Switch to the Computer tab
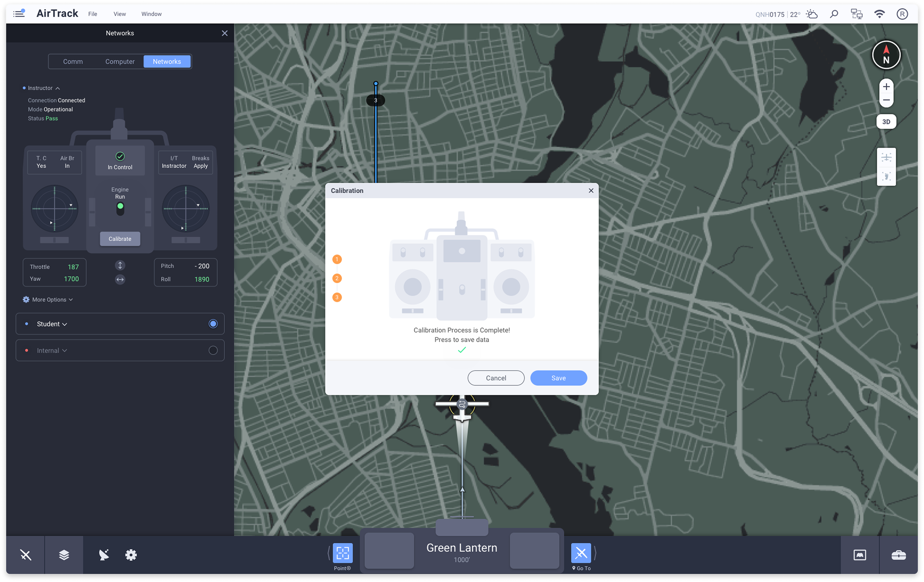Screen dimensions: 924x582 pyautogui.click(x=120, y=61)
